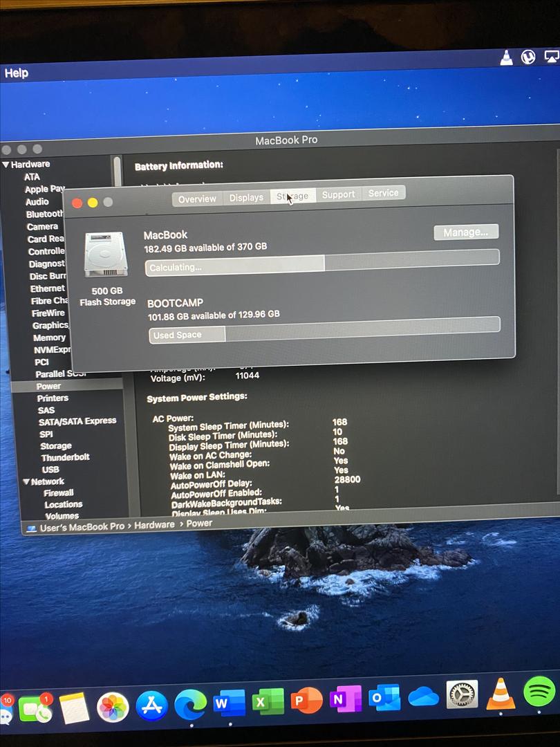Click the '182.49 GB available of 370 GB' text
The width and height of the screenshot is (560, 747).
205,248
